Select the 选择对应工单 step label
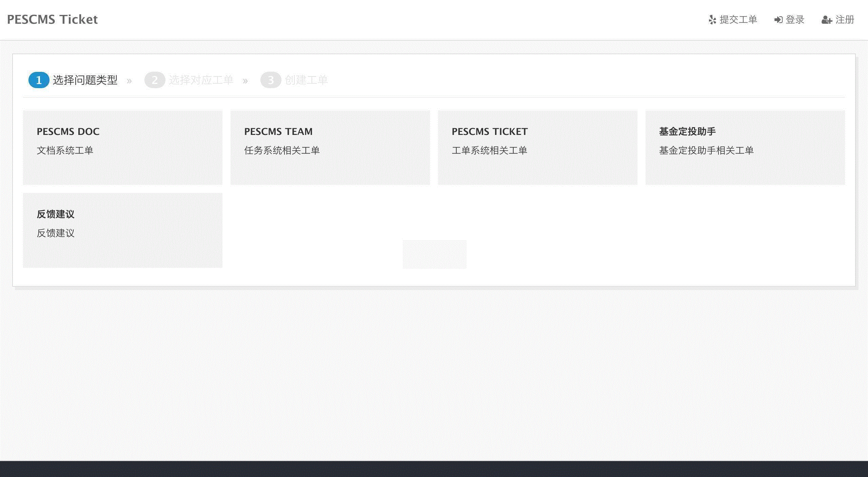The height and width of the screenshot is (477, 868). [x=201, y=80]
